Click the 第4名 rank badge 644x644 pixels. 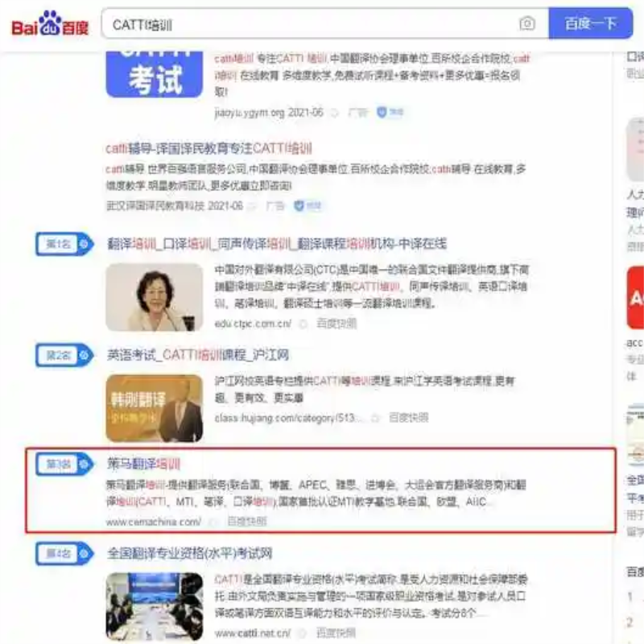point(64,554)
